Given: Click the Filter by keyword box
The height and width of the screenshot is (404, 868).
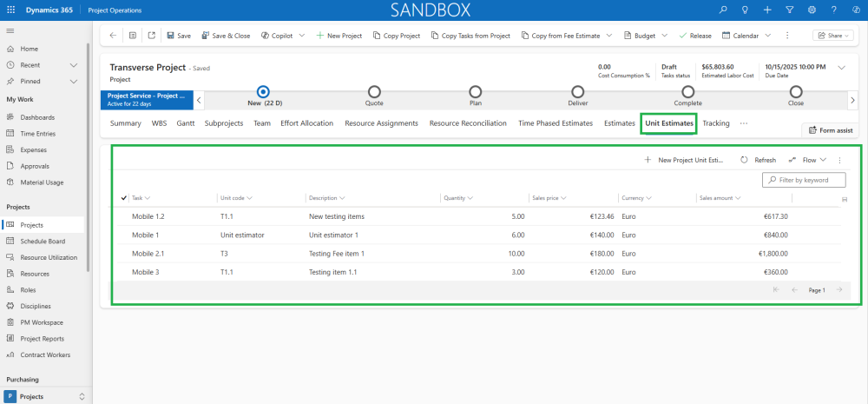Looking at the screenshot, I should 805,180.
